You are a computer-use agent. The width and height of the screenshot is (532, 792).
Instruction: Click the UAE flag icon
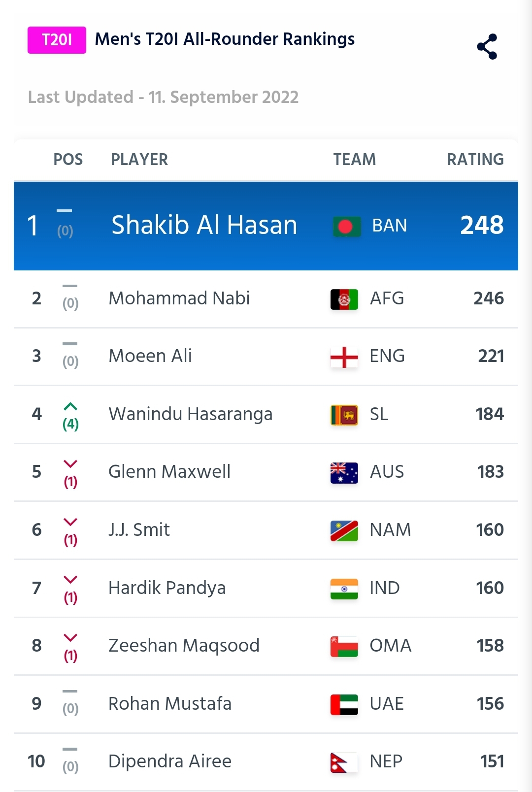344,704
